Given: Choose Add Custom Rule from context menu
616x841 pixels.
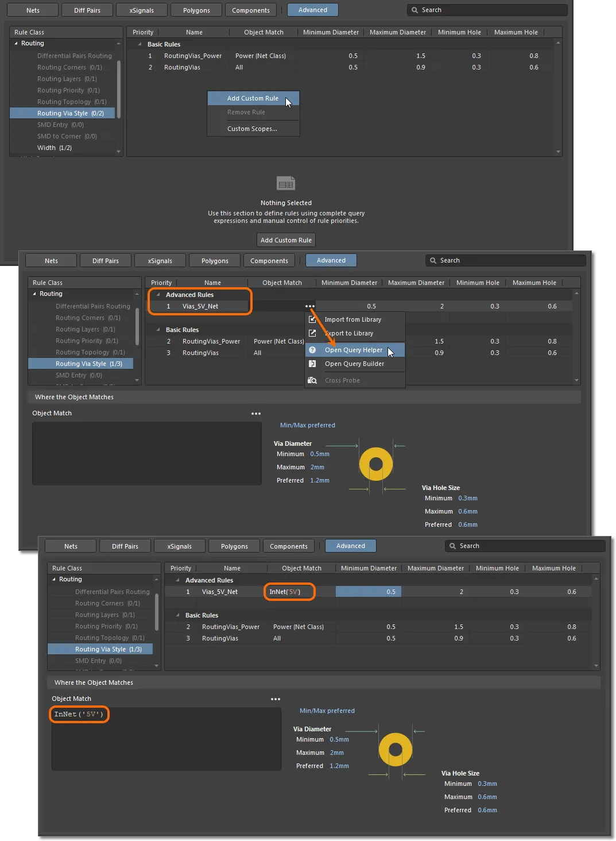Looking at the screenshot, I should coord(253,98).
